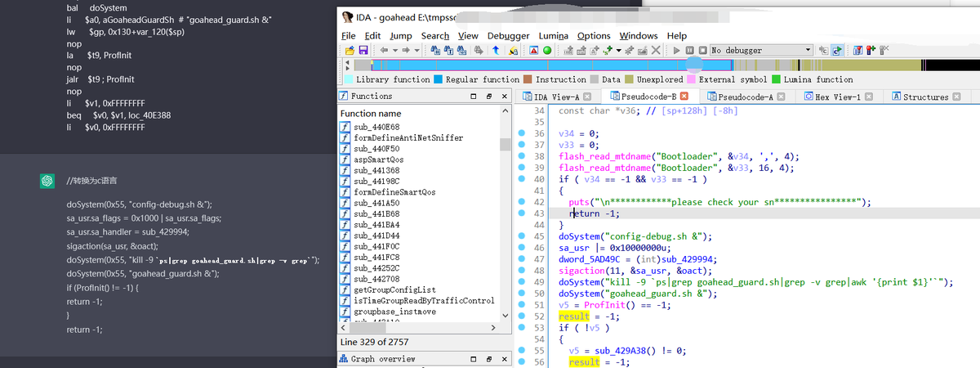The width and height of the screenshot is (980, 368).
Task: Click the green arrow icon near debugger combo
Action: tap(838, 50)
